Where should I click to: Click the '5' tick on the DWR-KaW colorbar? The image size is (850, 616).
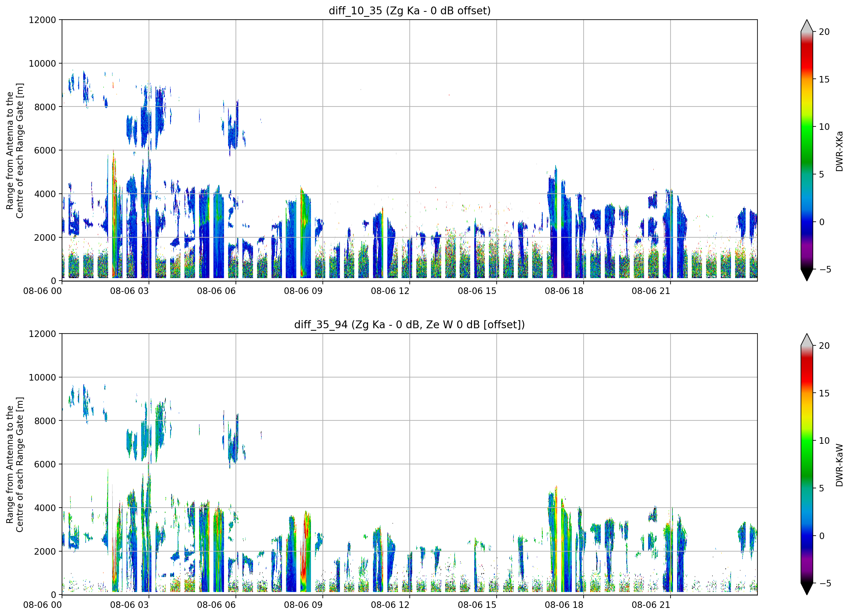click(822, 488)
